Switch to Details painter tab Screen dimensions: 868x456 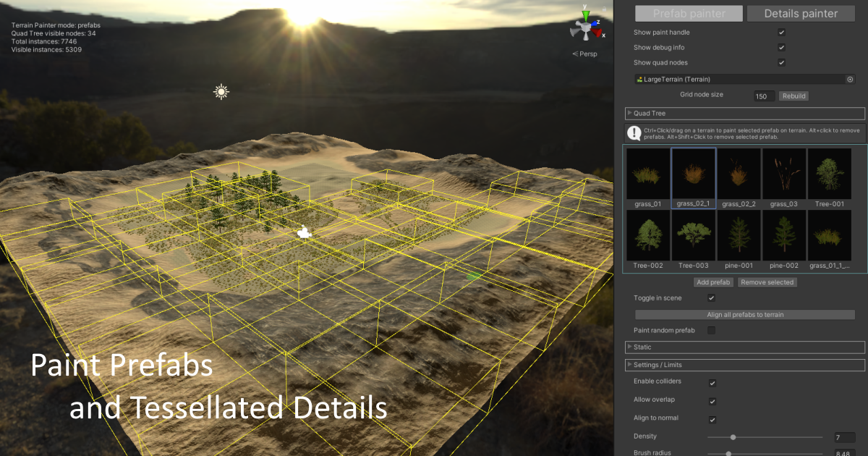[800, 13]
